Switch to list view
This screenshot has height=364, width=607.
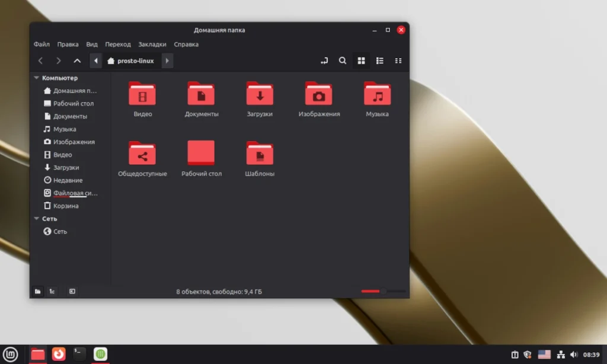pos(380,61)
